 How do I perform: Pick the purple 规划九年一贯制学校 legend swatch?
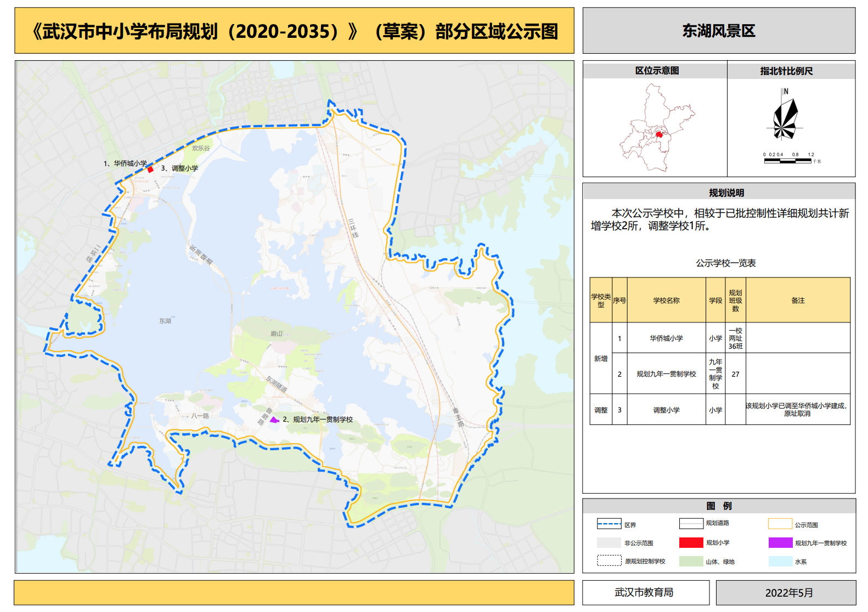coord(780,543)
